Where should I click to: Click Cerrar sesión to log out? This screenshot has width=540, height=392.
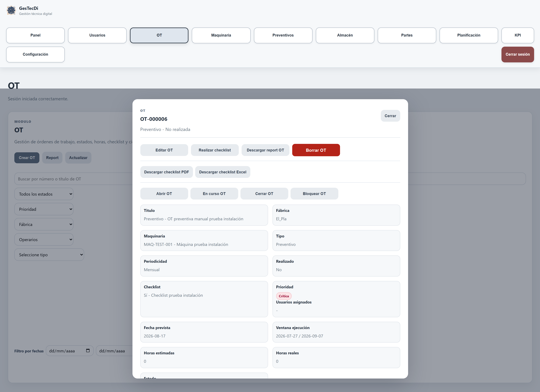(x=518, y=55)
